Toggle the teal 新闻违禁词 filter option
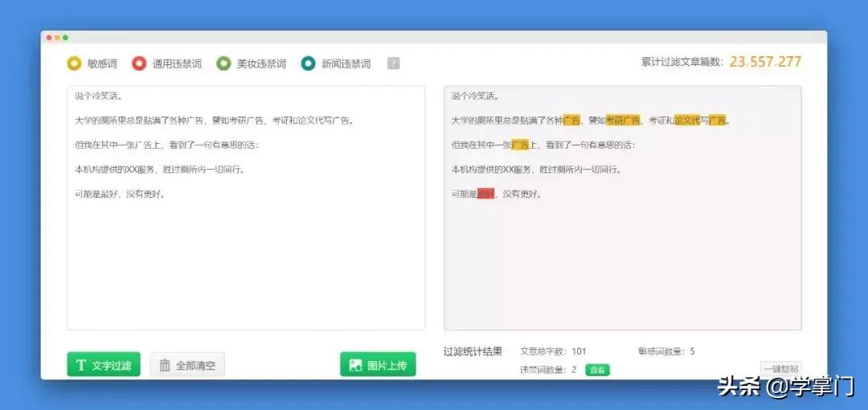 tap(335, 64)
